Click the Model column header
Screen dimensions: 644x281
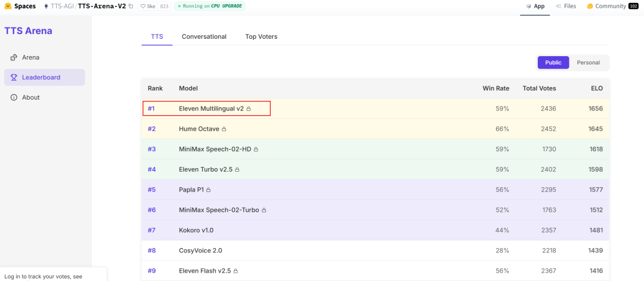[188, 88]
